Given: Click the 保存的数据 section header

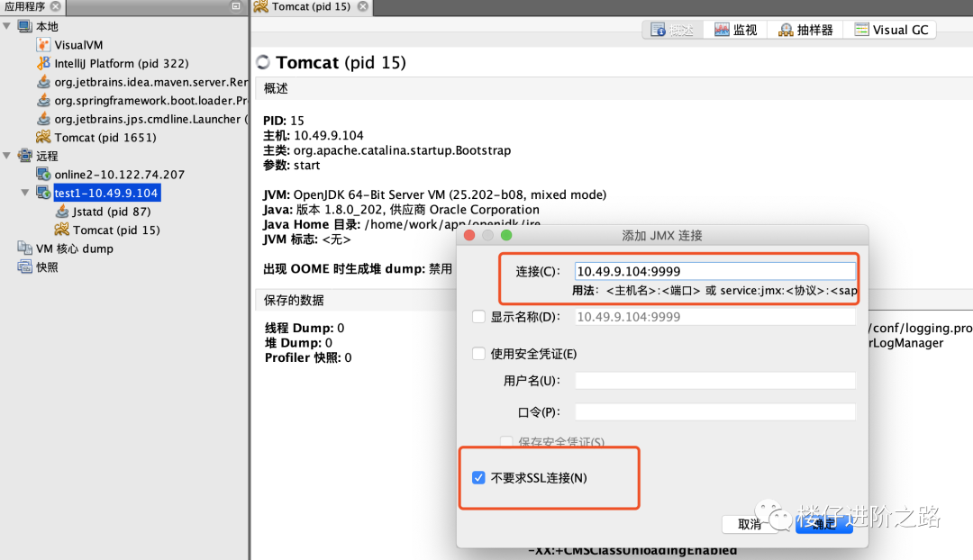Looking at the screenshot, I should coord(294,300).
